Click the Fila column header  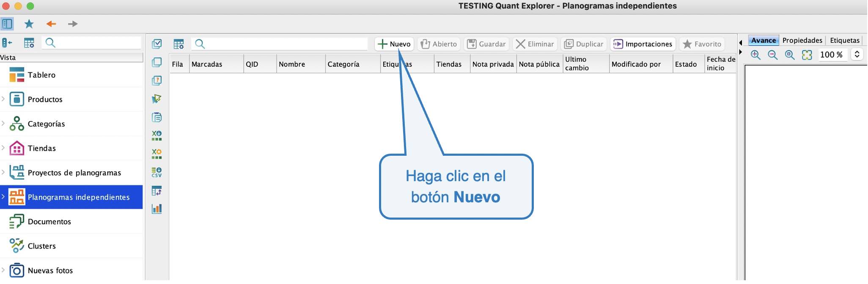[179, 64]
